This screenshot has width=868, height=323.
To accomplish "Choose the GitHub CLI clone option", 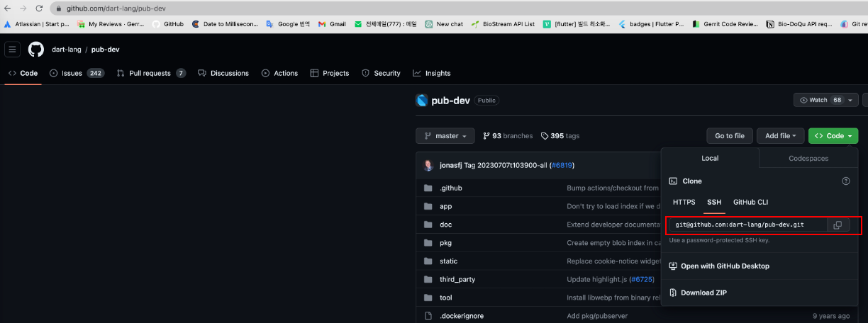I will [x=750, y=202].
